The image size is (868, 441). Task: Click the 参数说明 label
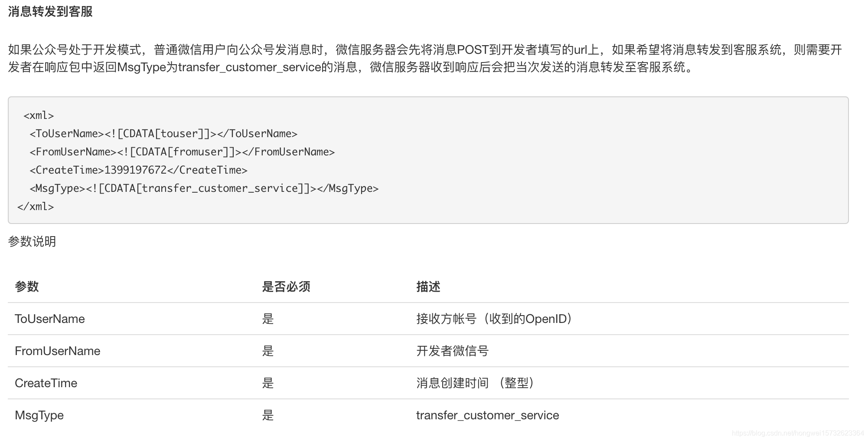pos(32,241)
